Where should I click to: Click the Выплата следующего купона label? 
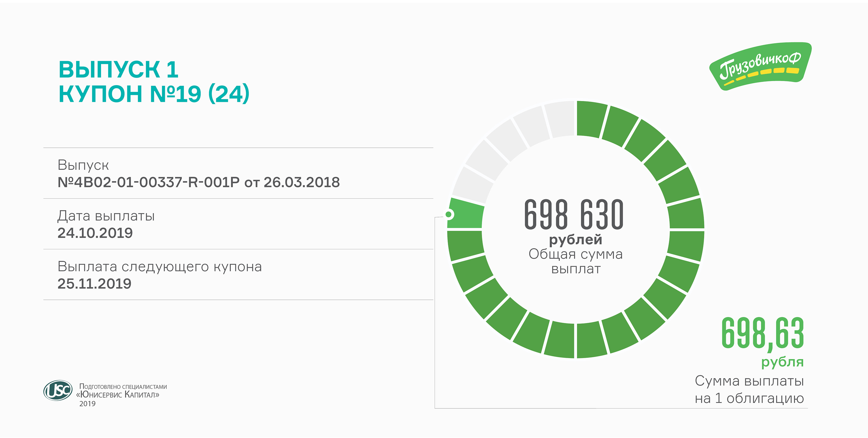click(159, 267)
